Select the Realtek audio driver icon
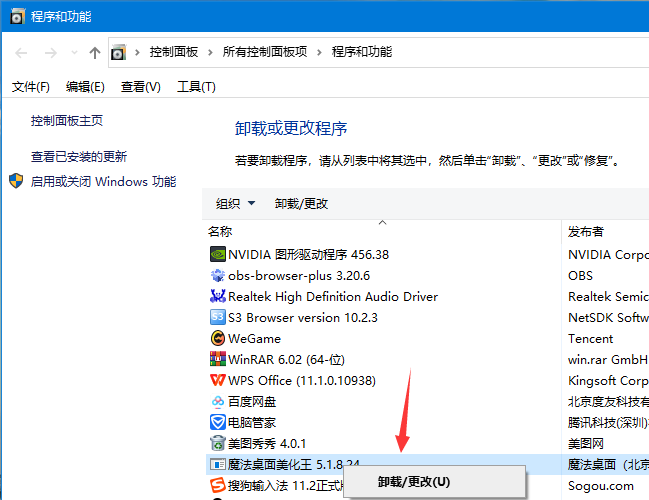The width and height of the screenshot is (649, 500). [x=218, y=296]
